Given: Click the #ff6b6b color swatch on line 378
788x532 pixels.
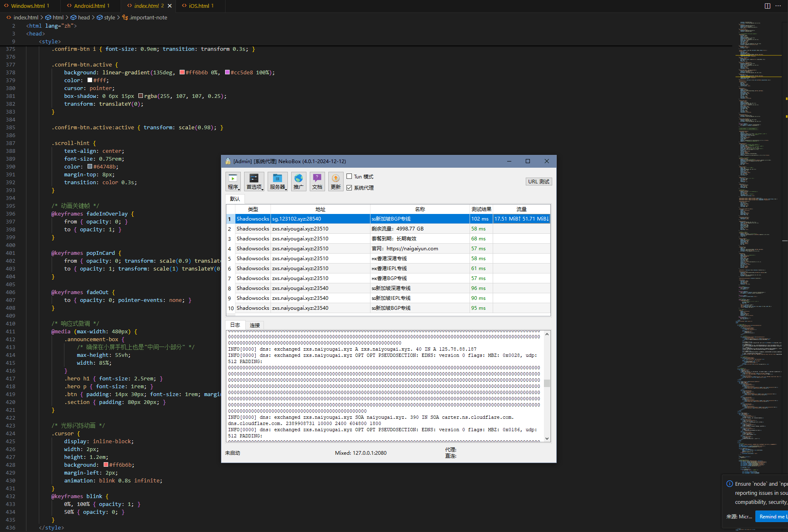Looking at the screenshot, I should point(182,72).
